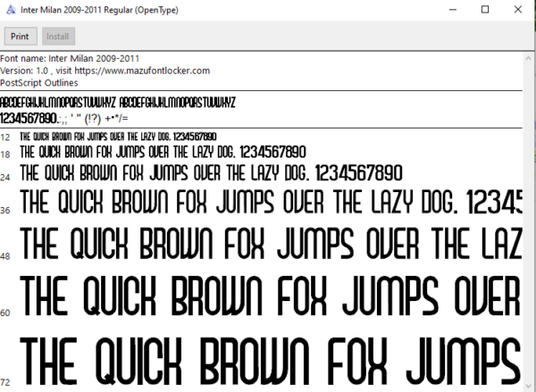Click the size 48 label

click(5, 256)
